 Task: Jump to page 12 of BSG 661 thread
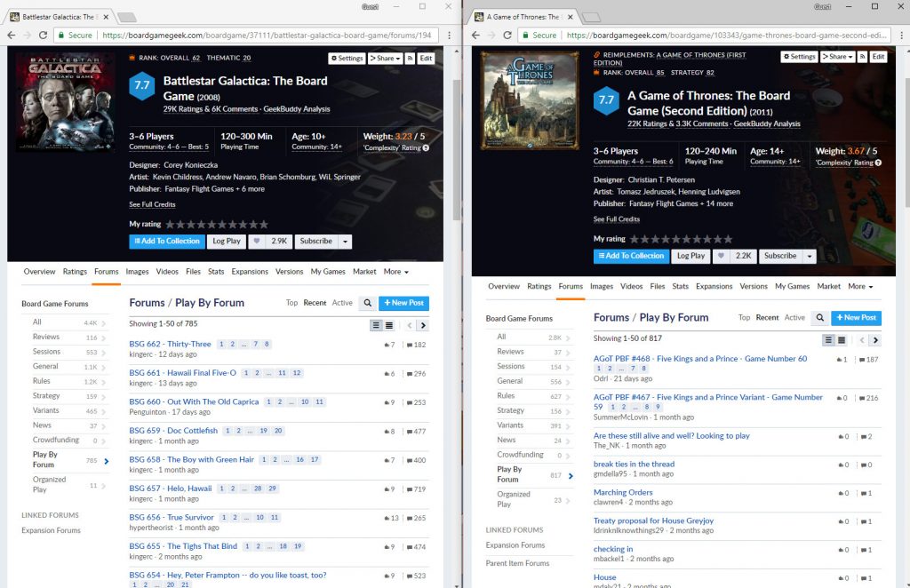(297, 373)
